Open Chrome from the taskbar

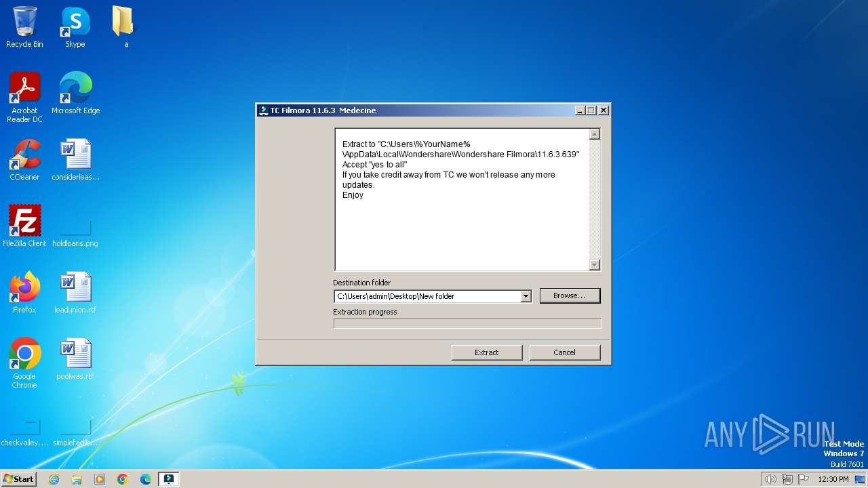123,479
